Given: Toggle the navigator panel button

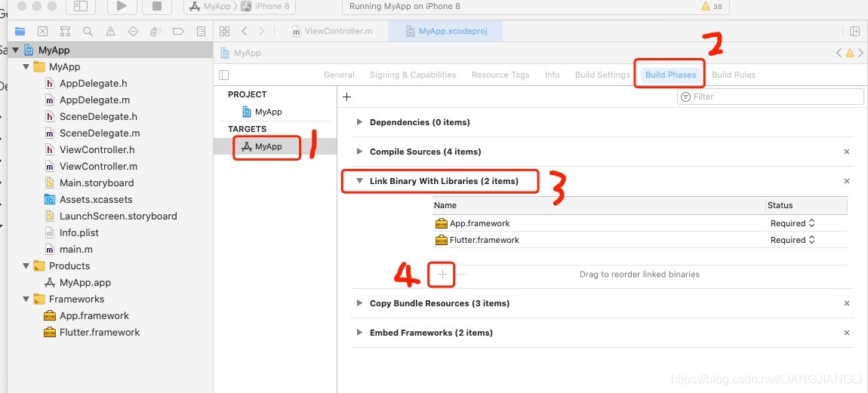Looking at the screenshot, I should click(80, 6).
